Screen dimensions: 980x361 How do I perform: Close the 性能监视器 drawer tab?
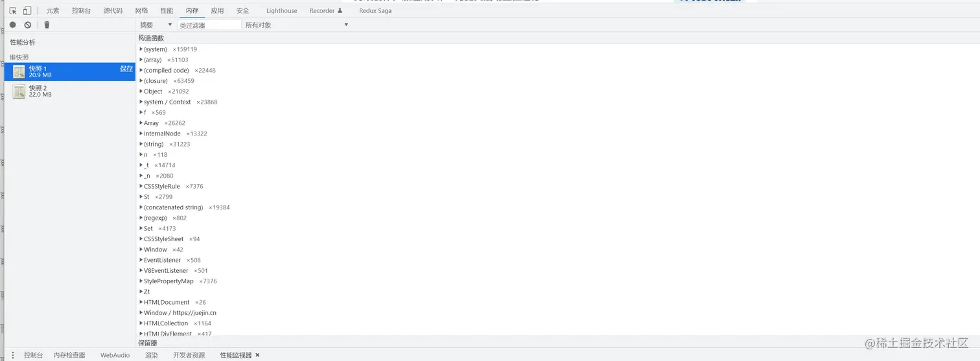tap(257, 355)
